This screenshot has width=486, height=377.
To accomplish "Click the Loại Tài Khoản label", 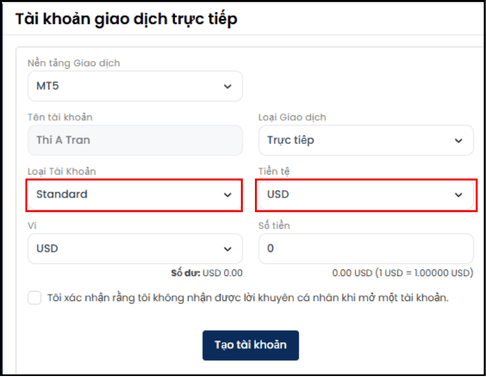I will [62, 171].
